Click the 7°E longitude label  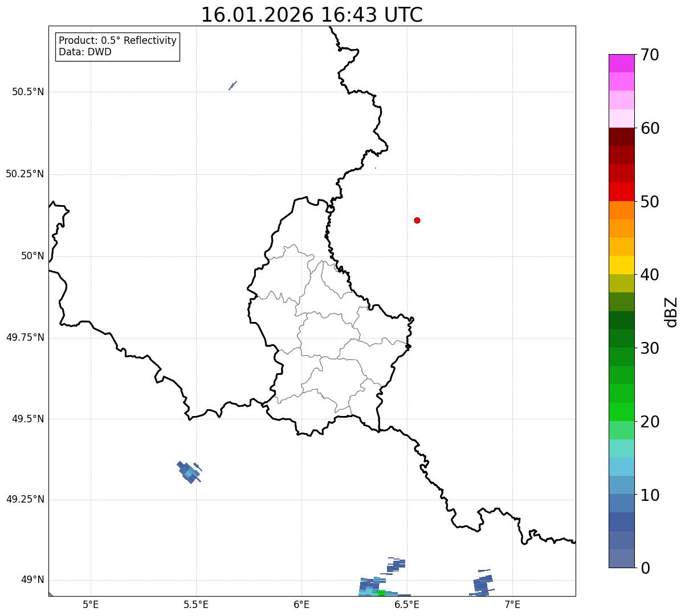(512, 604)
